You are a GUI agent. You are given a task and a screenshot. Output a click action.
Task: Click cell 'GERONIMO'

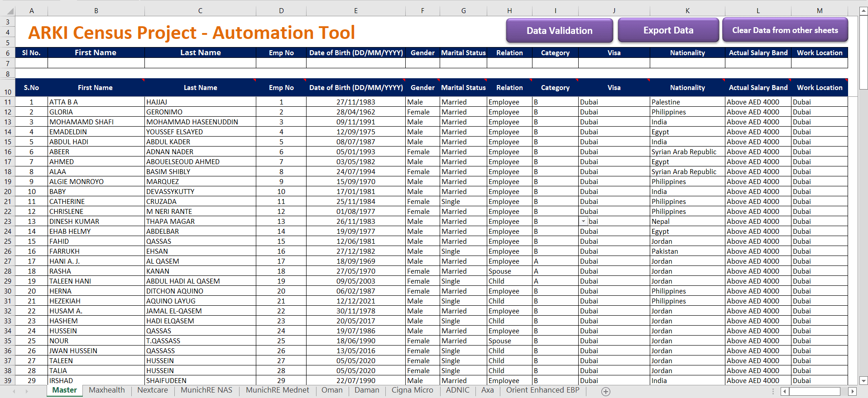(x=200, y=112)
